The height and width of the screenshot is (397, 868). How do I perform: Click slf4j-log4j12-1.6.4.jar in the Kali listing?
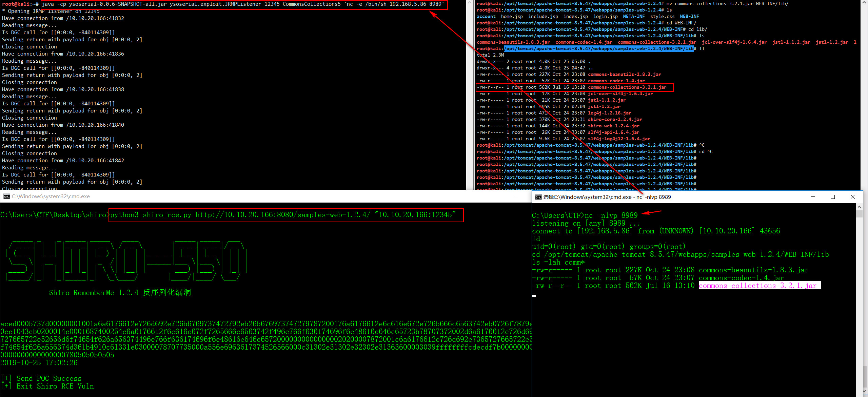619,139
